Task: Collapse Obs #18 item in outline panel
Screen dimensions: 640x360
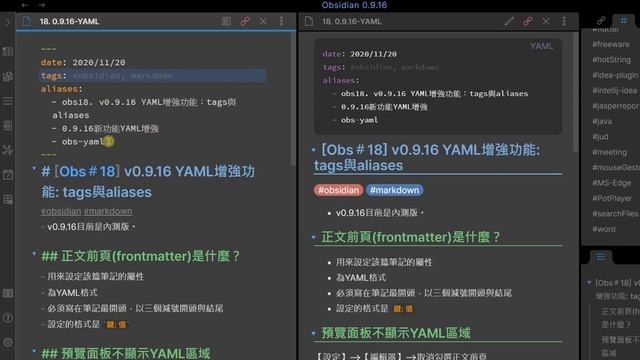Action: (x=589, y=282)
